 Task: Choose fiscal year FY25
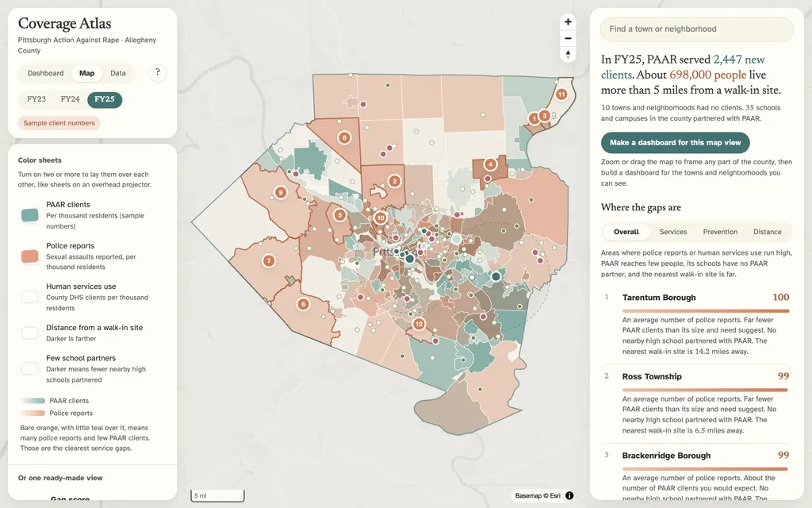[105, 99]
